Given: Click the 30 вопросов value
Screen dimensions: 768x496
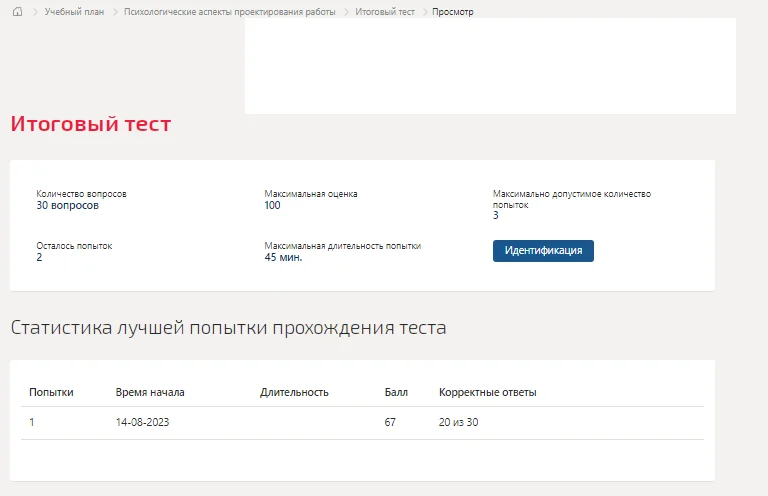Looking at the screenshot, I should [x=68, y=205].
